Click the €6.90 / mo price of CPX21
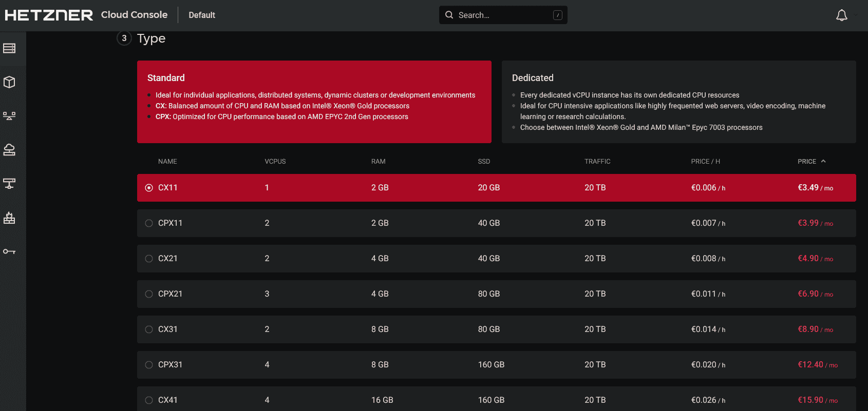This screenshot has width=868, height=411. point(816,294)
